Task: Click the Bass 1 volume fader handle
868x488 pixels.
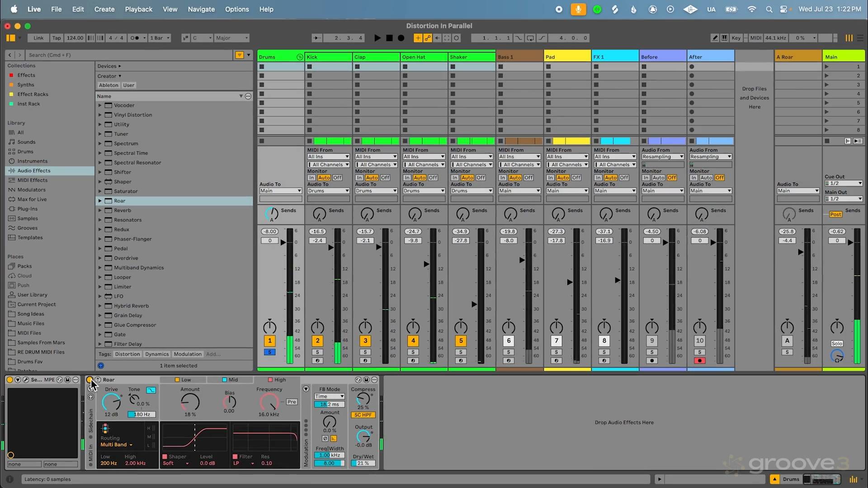Action: (x=522, y=260)
